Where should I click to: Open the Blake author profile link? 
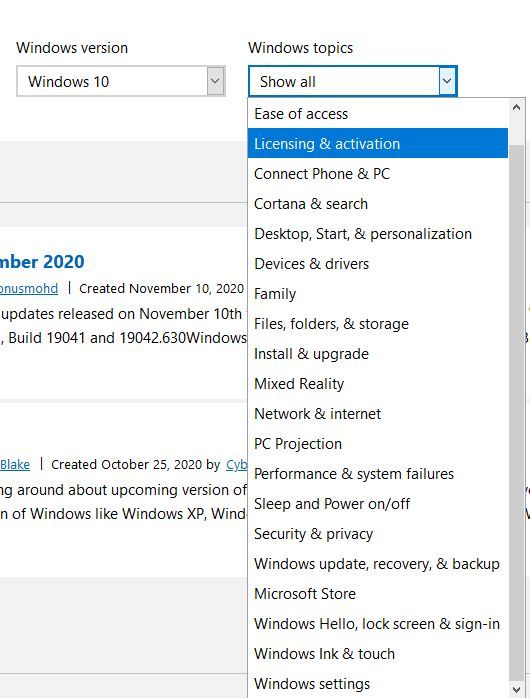click(15, 465)
